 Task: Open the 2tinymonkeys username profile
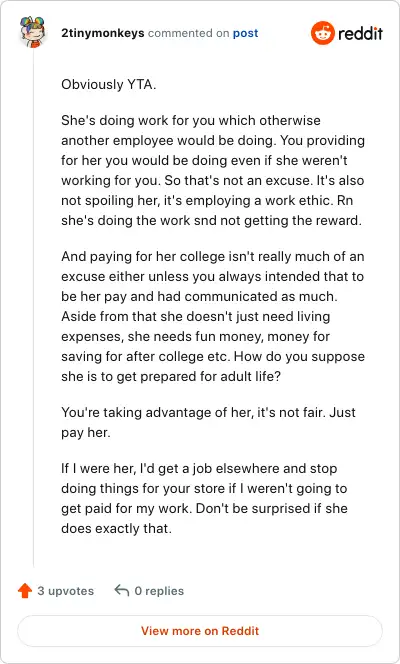103,33
